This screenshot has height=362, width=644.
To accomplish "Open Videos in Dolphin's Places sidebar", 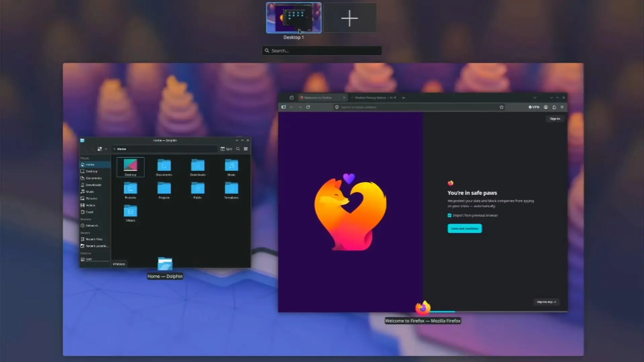I will (95, 205).
